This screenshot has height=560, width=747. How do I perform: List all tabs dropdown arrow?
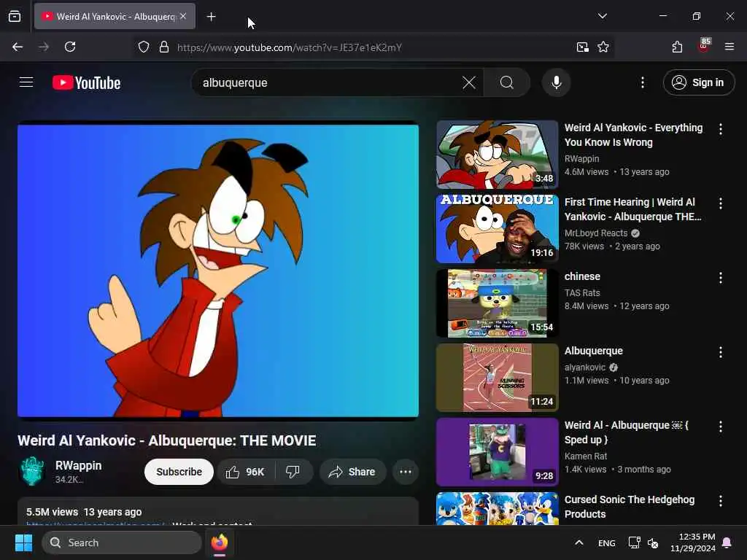pos(602,16)
